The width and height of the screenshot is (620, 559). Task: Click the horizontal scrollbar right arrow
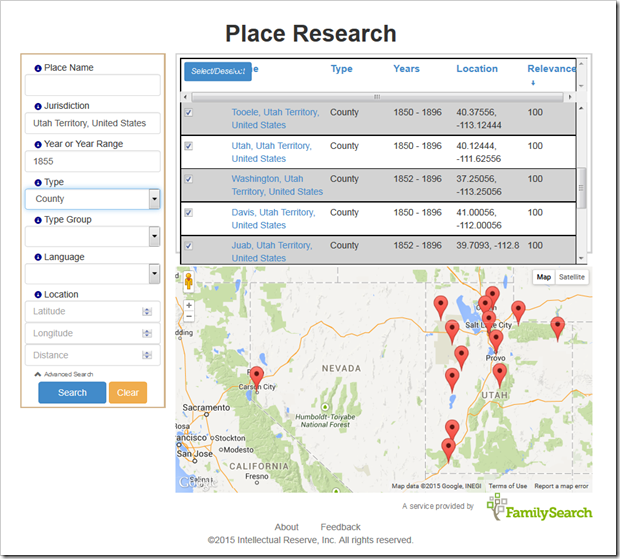(x=570, y=97)
